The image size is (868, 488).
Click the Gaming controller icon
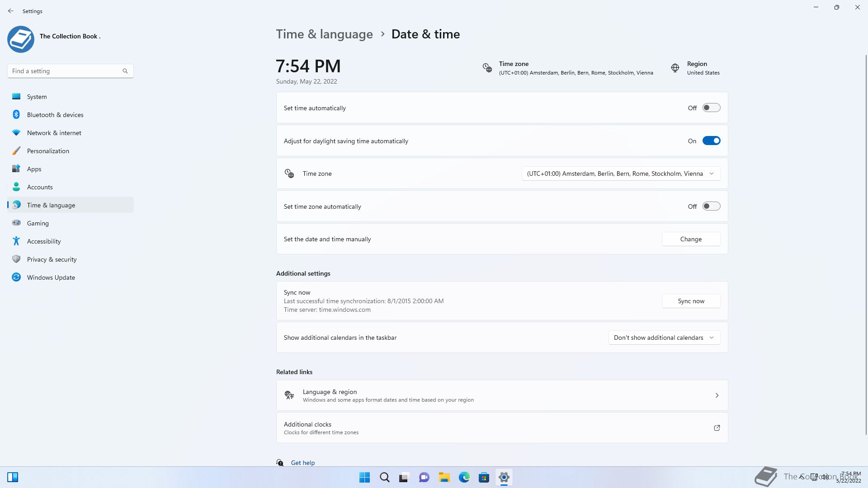[x=16, y=223]
